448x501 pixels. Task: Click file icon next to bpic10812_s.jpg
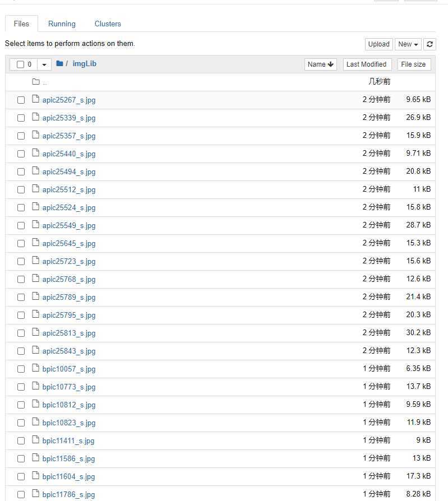click(35, 403)
